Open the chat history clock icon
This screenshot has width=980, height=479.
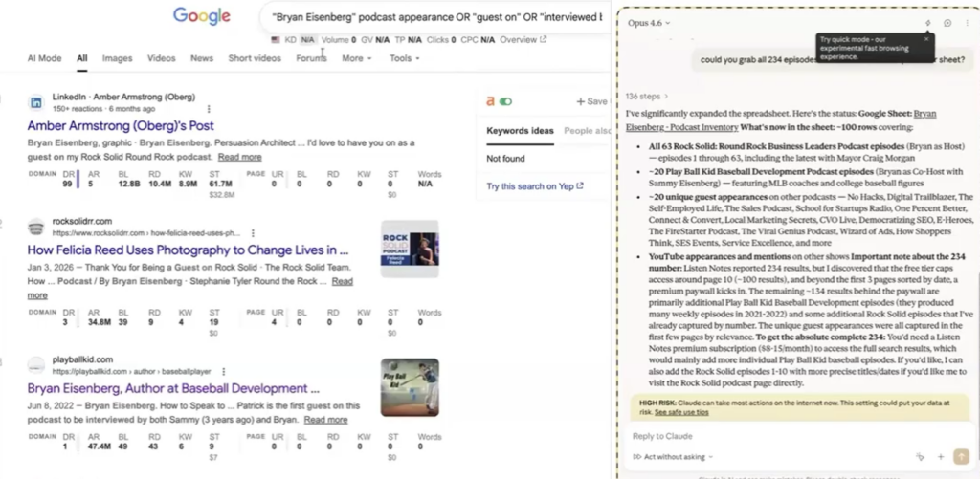(947, 23)
